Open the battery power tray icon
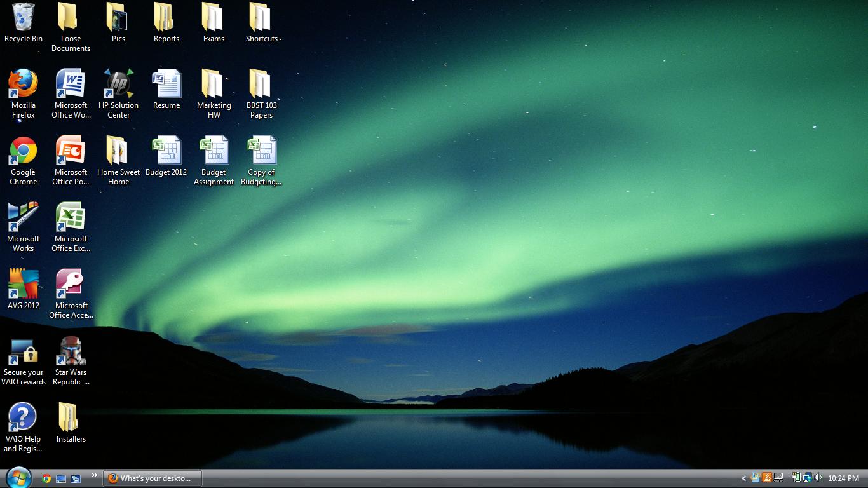 [x=796, y=478]
